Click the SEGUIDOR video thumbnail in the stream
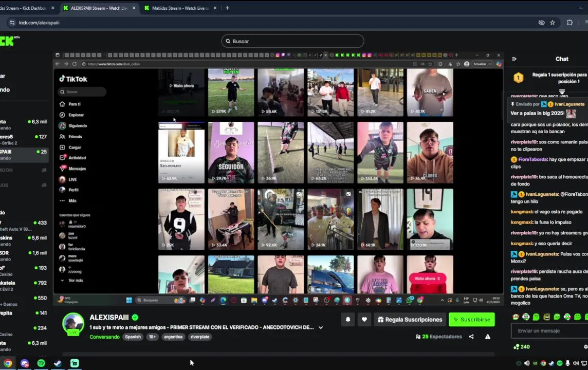 click(231, 152)
